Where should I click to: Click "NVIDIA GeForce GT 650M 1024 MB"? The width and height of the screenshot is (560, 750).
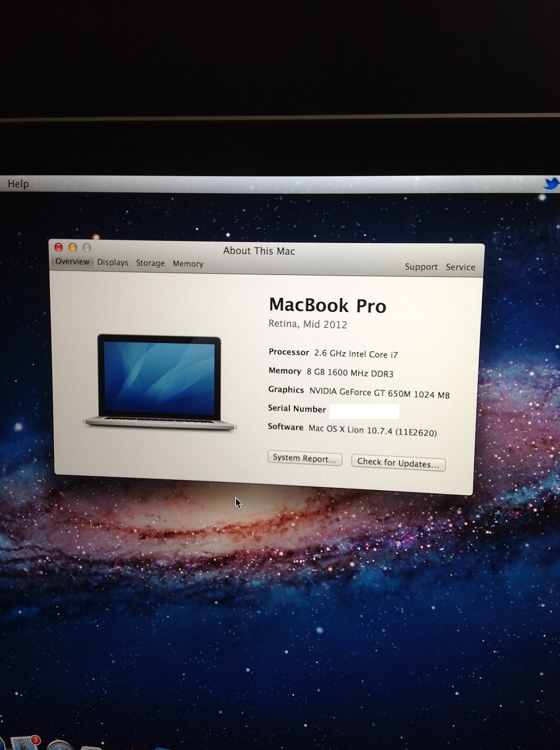coord(379,393)
